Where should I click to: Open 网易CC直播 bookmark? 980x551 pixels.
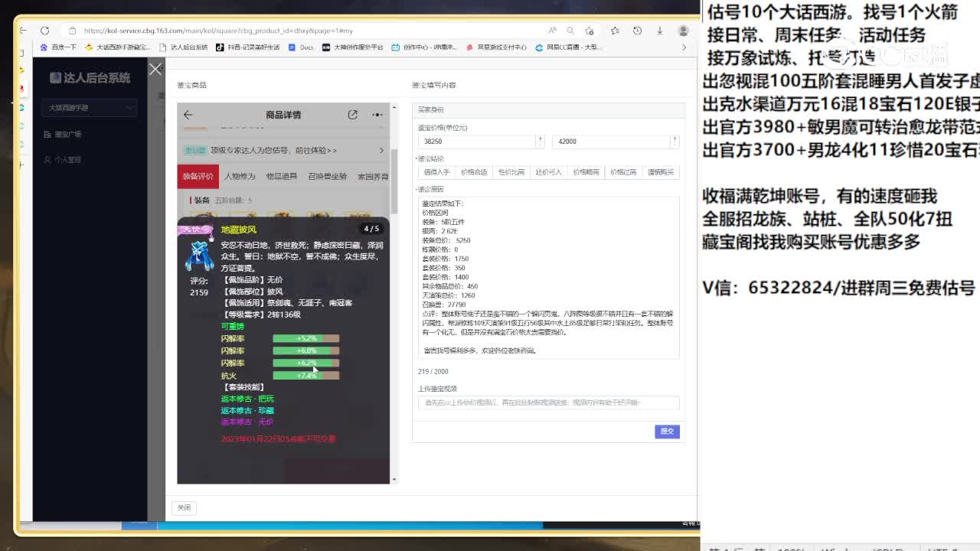point(568,47)
